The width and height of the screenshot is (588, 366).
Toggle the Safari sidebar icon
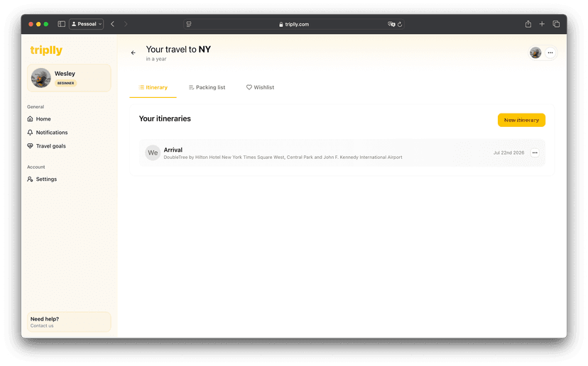coord(62,24)
